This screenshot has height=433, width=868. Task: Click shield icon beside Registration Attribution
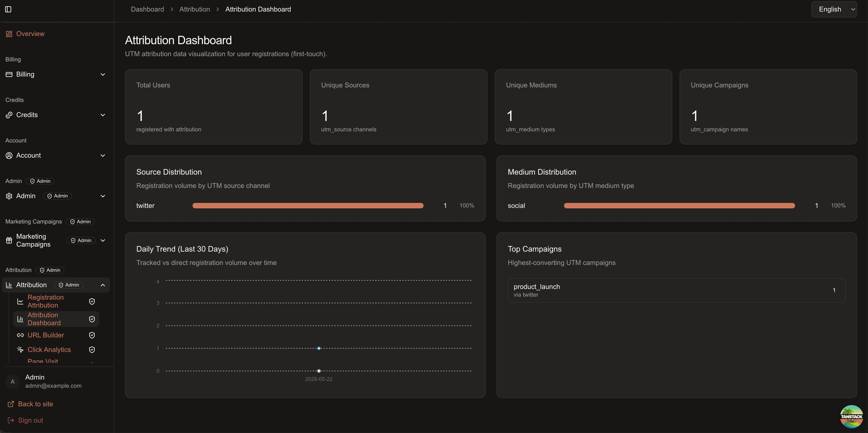coord(92,301)
